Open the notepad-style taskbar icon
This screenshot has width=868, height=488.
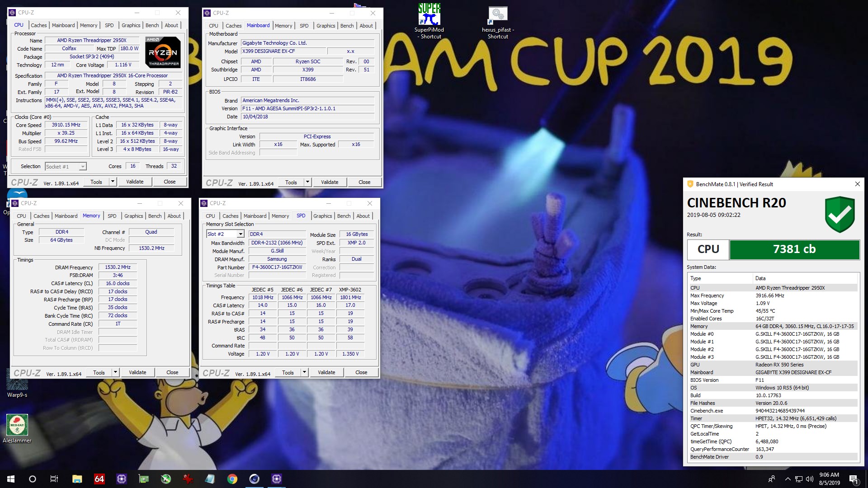click(x=210, y=479)
